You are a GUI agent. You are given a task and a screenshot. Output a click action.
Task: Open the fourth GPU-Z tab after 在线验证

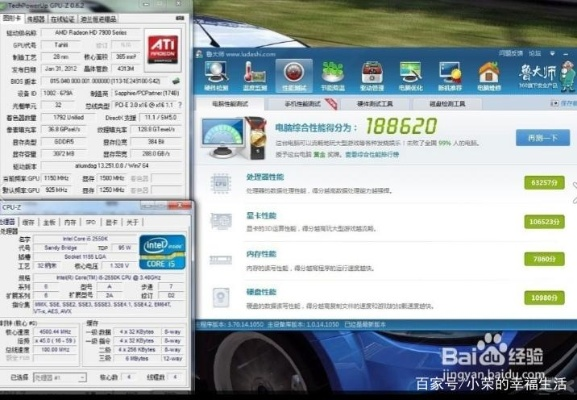coord(98,19)
